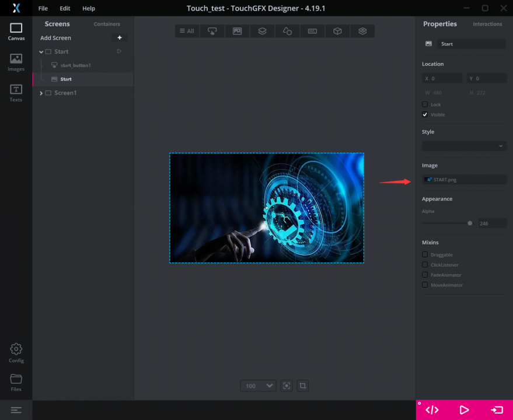Click the Alpha value field showing 246
This screenshot has height=420, width=513.
(493, 223)
